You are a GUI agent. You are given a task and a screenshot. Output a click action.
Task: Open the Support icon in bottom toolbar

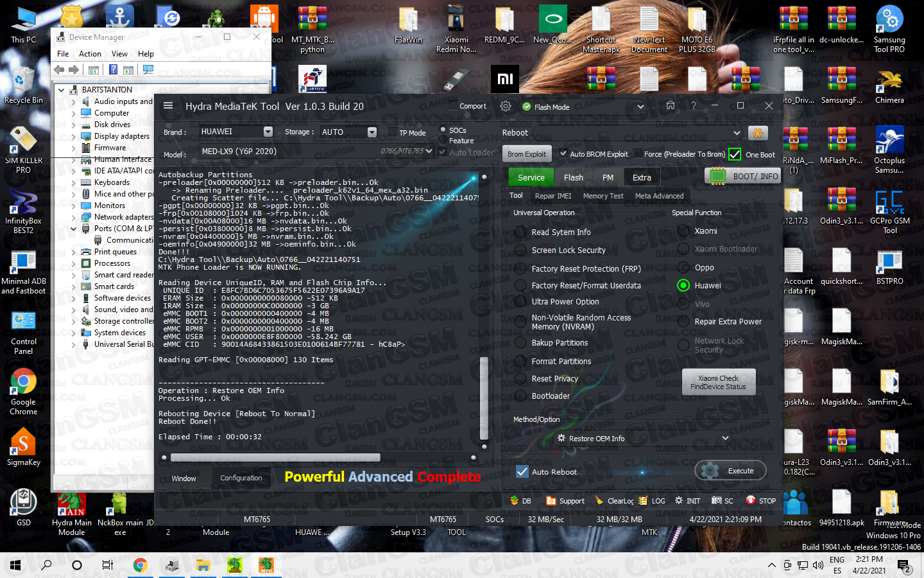(551, 500)
